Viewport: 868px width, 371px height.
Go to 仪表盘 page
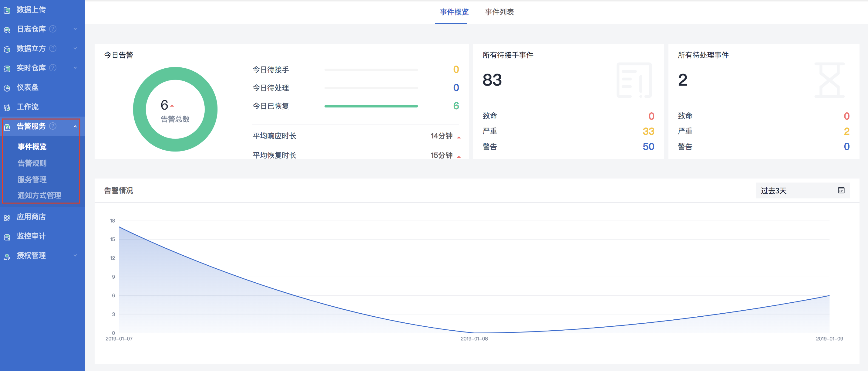click(28, 87)
